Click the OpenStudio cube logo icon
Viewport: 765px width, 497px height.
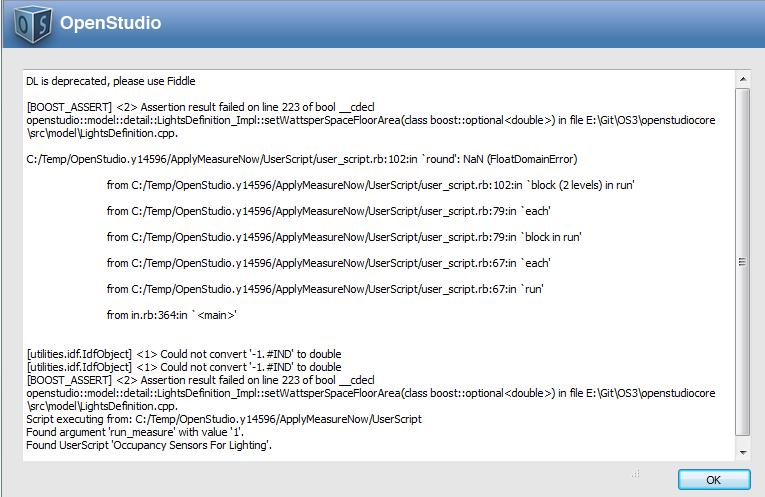[33, 23]
